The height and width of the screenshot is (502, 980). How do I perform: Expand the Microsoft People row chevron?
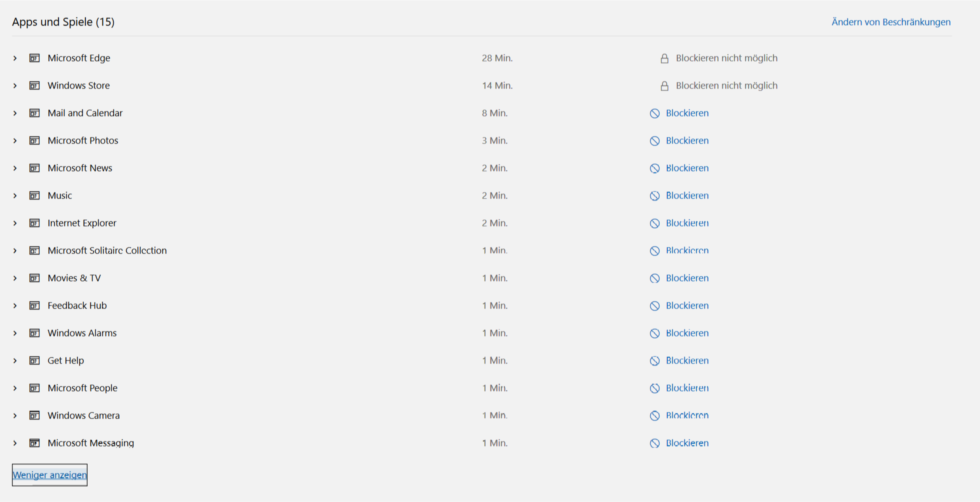[15, 388]
